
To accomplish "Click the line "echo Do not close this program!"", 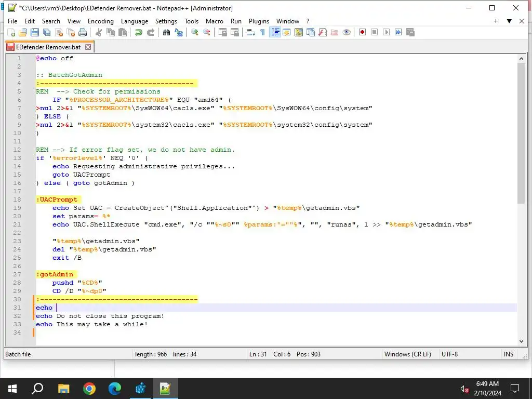I will point(100,316).
